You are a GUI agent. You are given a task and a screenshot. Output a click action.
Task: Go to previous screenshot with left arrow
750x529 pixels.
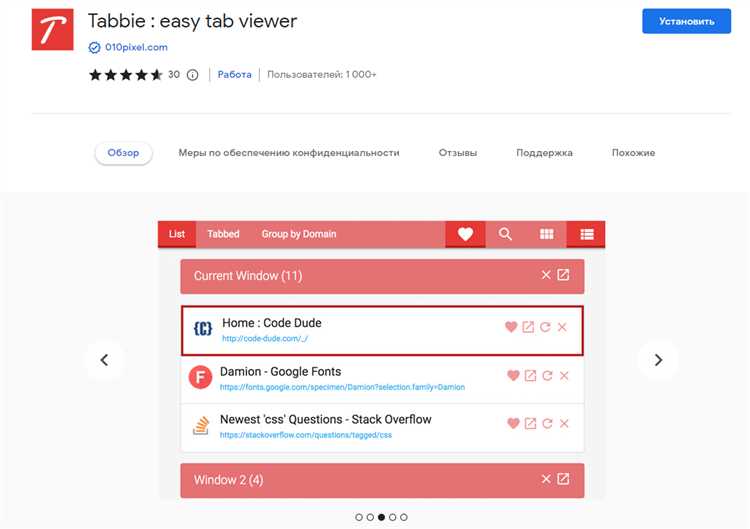coord(105,360)
